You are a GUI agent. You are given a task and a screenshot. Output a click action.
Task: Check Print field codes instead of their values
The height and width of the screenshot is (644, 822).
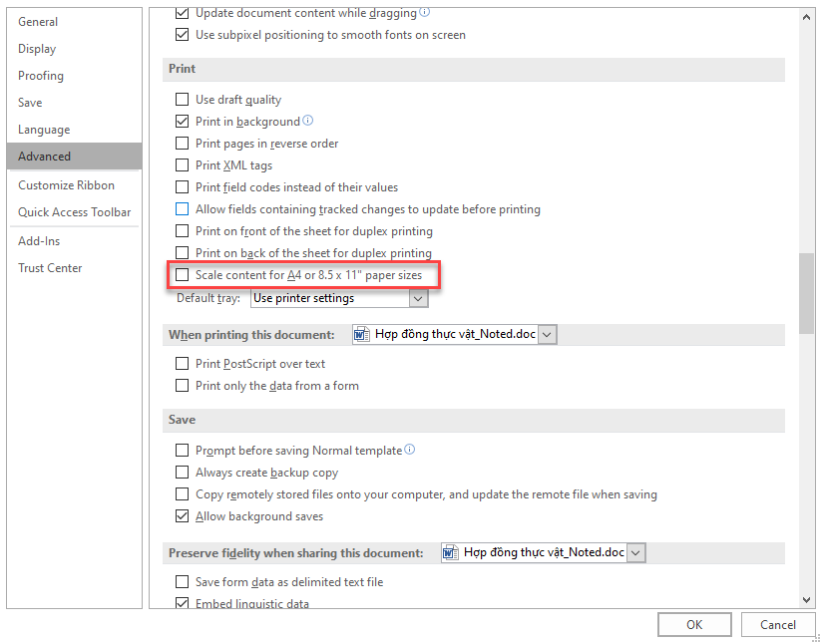pos(182,187)
